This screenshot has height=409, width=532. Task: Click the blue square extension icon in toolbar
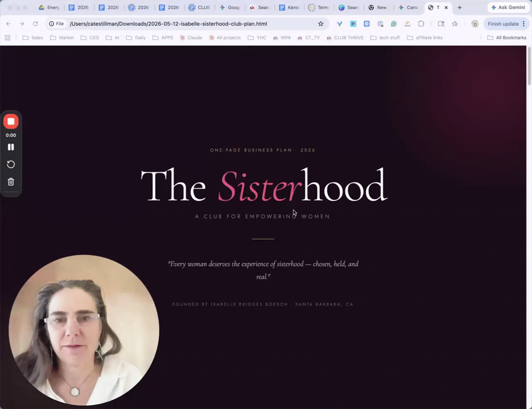coord(367,24)
